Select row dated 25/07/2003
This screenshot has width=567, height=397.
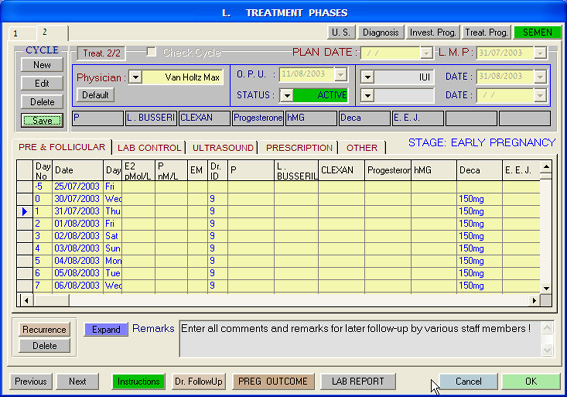278,187
